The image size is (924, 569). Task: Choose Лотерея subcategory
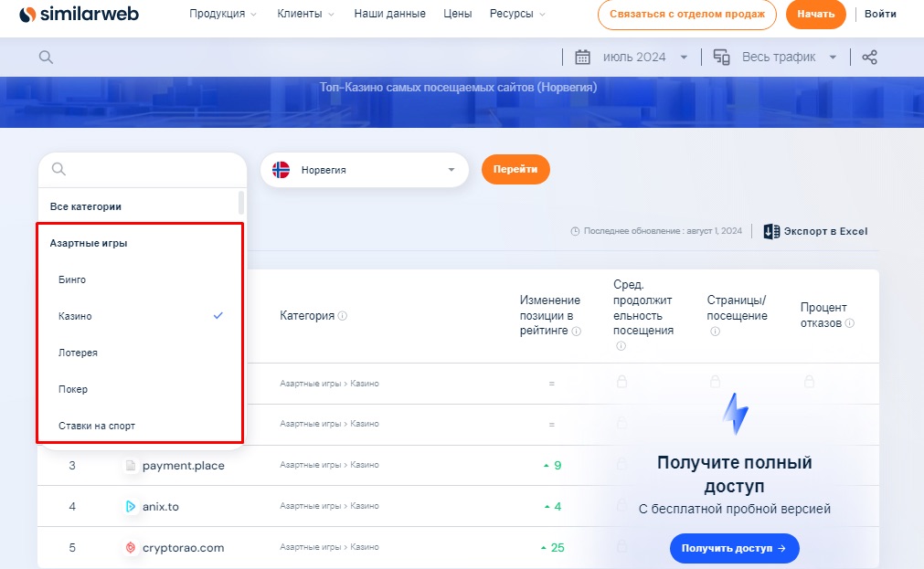point(78,353)
